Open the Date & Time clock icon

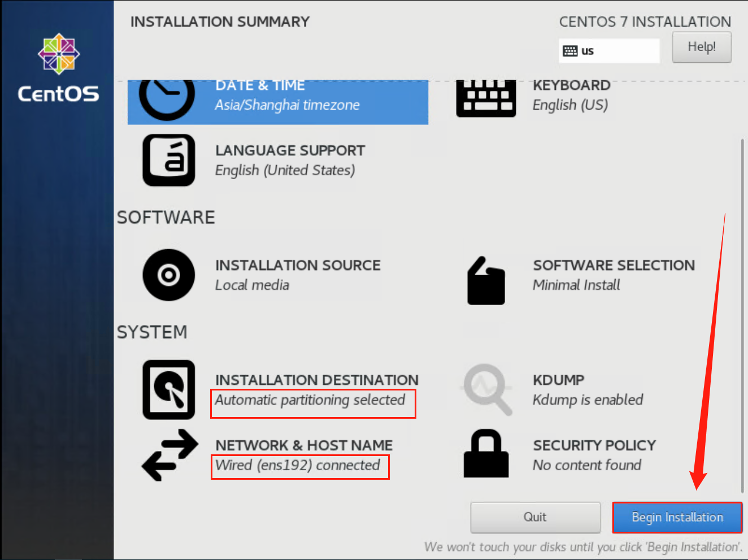click(x=167, y=100)
